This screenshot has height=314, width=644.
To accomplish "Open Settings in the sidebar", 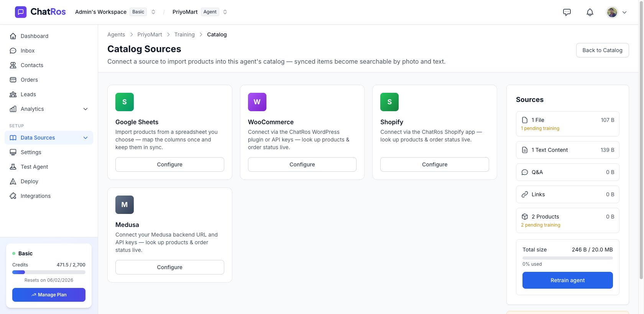I will (x=49, y=152).
